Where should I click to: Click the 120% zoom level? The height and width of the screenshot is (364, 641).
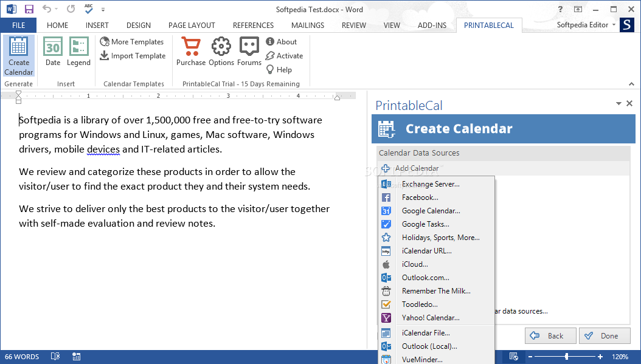point(620,357)
